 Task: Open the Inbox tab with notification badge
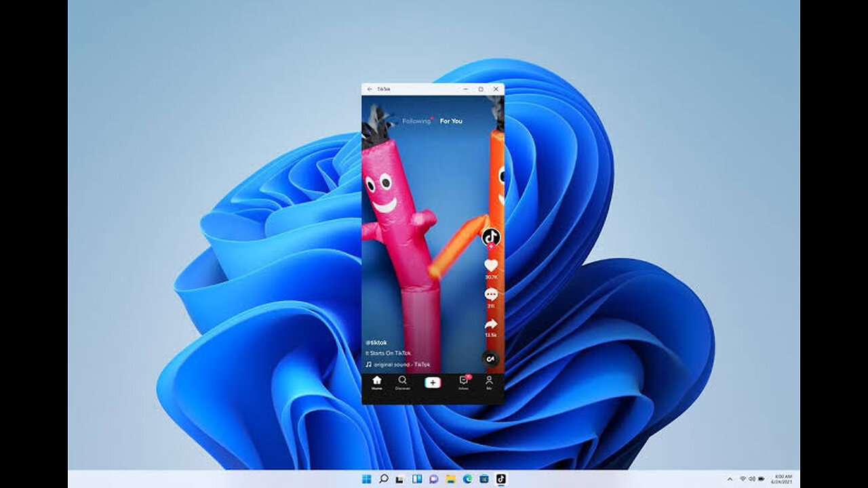[464, 383]
